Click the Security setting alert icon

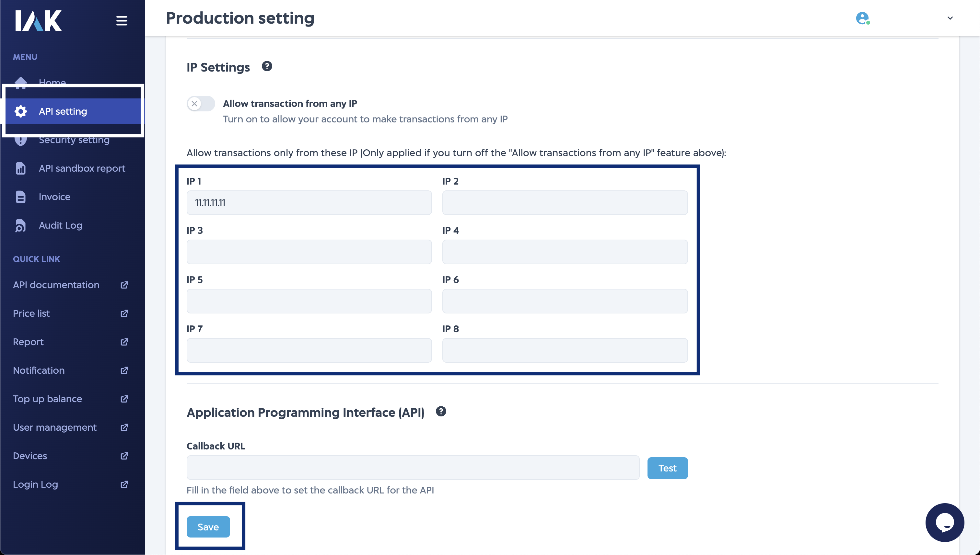point(20,140)
